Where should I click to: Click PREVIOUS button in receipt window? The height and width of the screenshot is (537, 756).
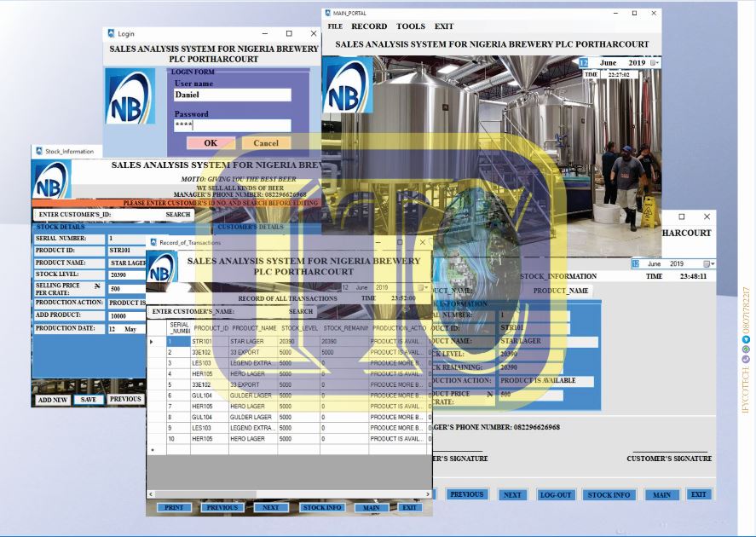467,494
